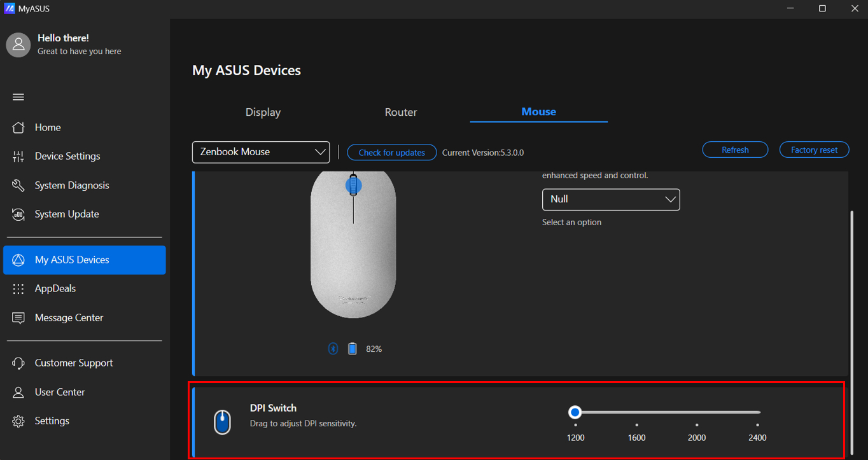Click the DPI Switch title text
Screen dimensions: 868x460
[x=273, y=408]
